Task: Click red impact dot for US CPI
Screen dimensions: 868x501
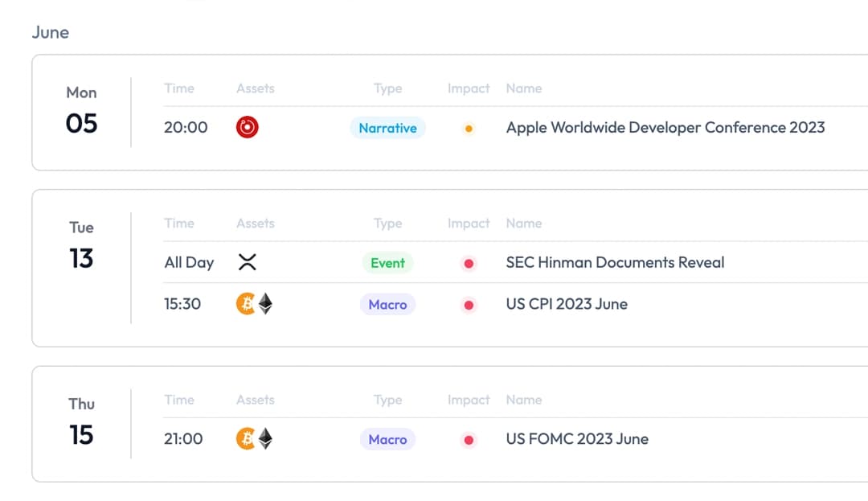Action: pyautogui.click(x=469, y=305)
